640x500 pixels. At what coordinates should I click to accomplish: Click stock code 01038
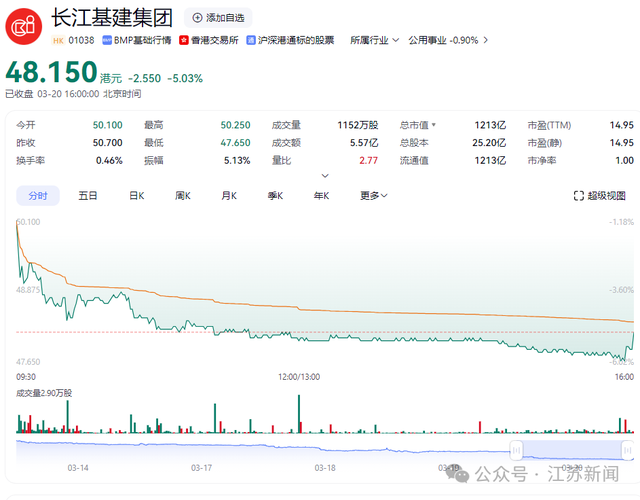point(81,40)
